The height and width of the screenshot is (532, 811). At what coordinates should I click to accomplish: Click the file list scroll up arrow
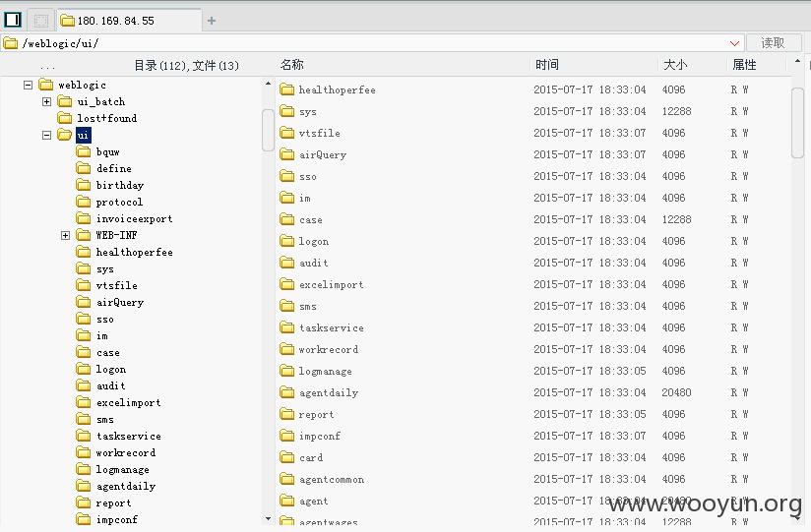tap(797, 62)
